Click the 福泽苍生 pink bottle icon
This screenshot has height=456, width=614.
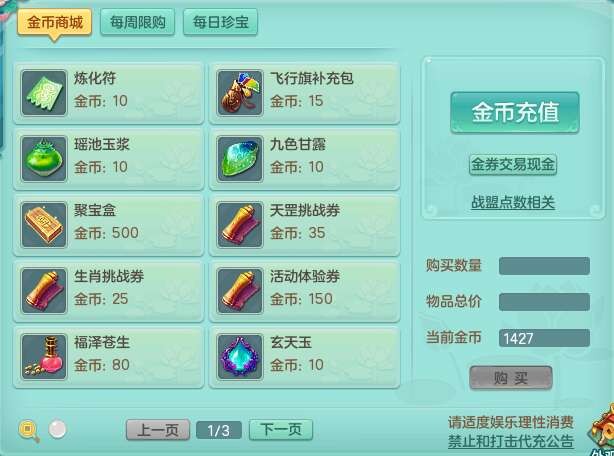pos(44,357)
